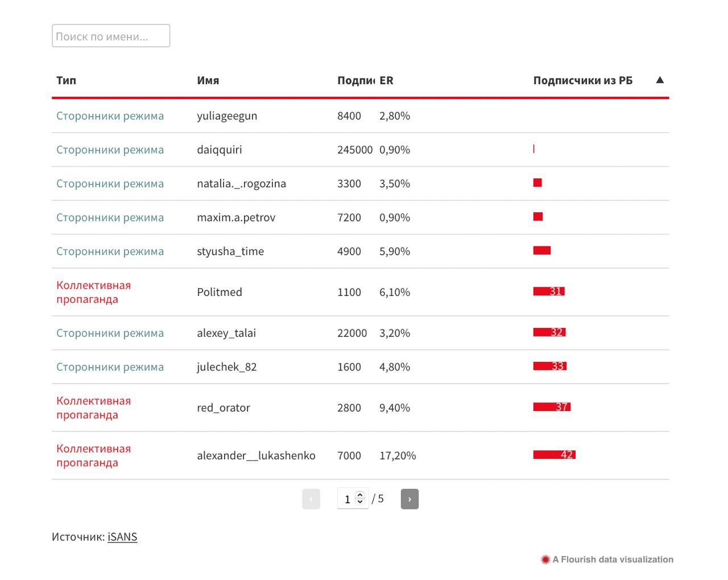The image size is (728, 580).
Task: Click the Сторонники режима type for yuliageegun
Action: (110, 116)
